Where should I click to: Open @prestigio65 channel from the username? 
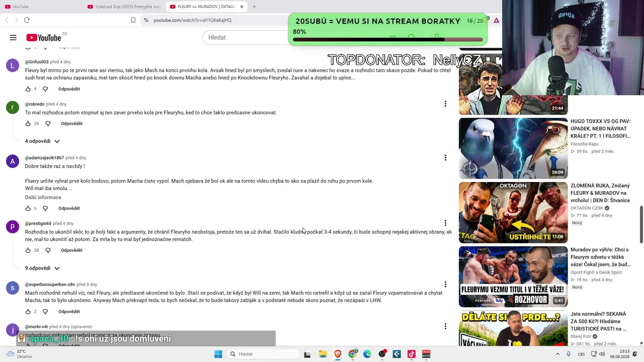(38, 223)
